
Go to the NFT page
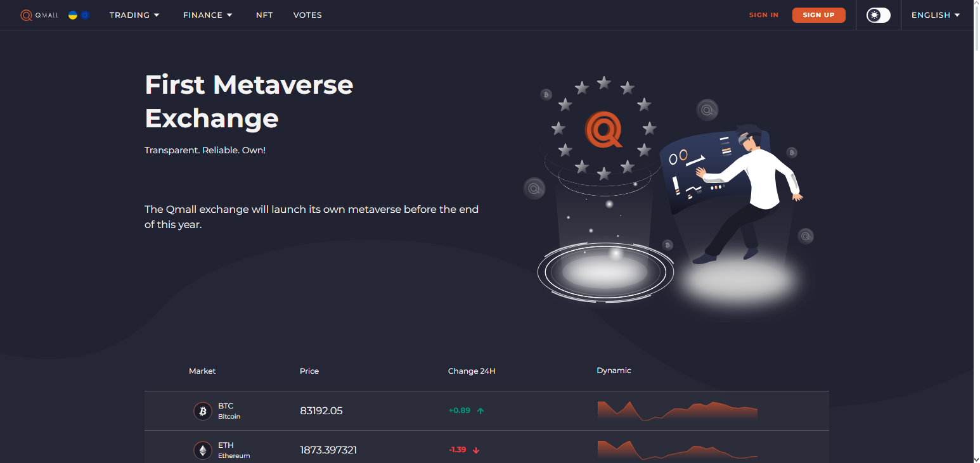[x=264, y=15]
